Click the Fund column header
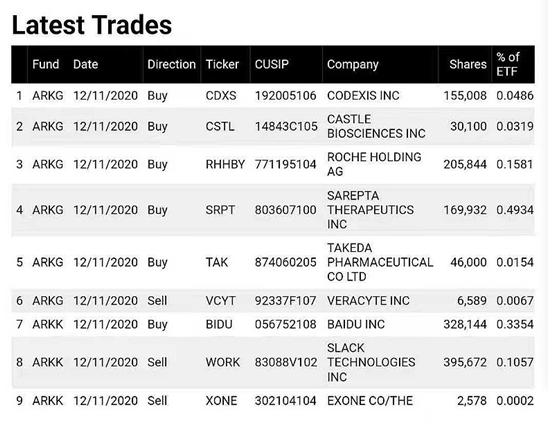The image size is (548, 435). pyautogui.click(x=45, y=64)
